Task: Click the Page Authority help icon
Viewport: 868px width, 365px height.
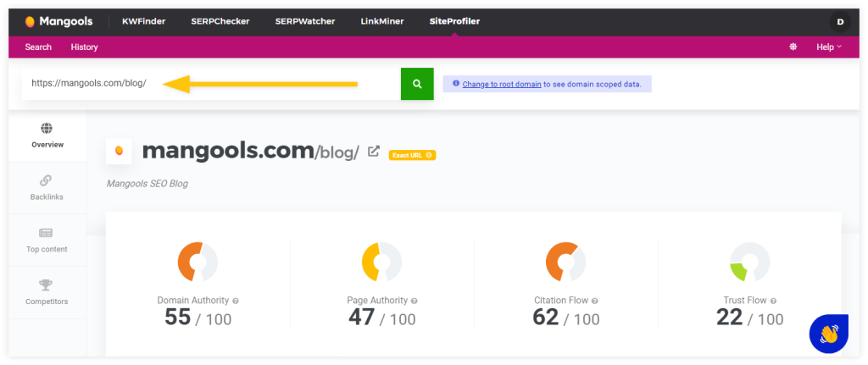Action: coord(415,301)
